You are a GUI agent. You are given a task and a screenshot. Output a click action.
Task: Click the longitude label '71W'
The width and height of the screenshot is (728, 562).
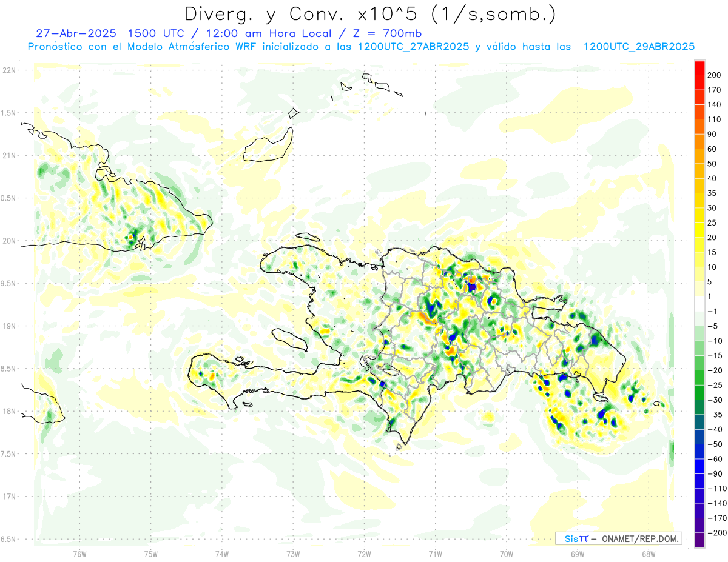coord(435,554)
